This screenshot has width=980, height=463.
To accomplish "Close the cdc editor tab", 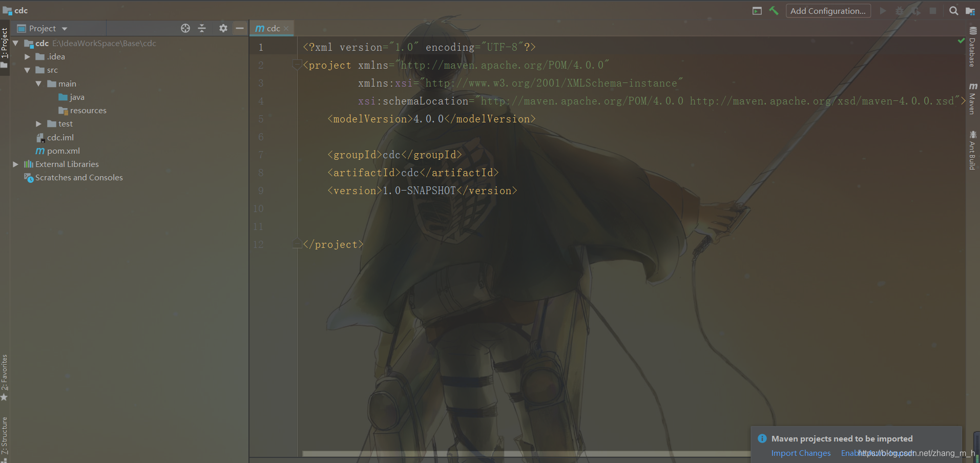I will click(286, 29).
